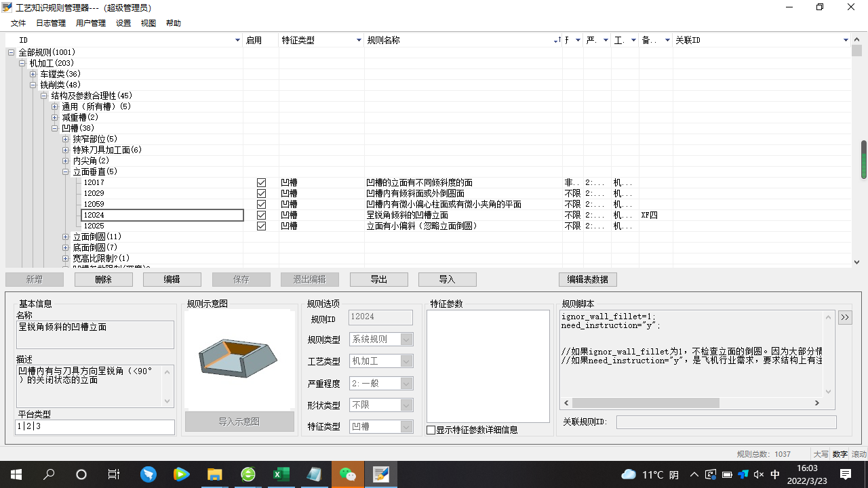
Task: Click the 平台类型 input field showing 1|2|3
Action: tap(95, 427)
